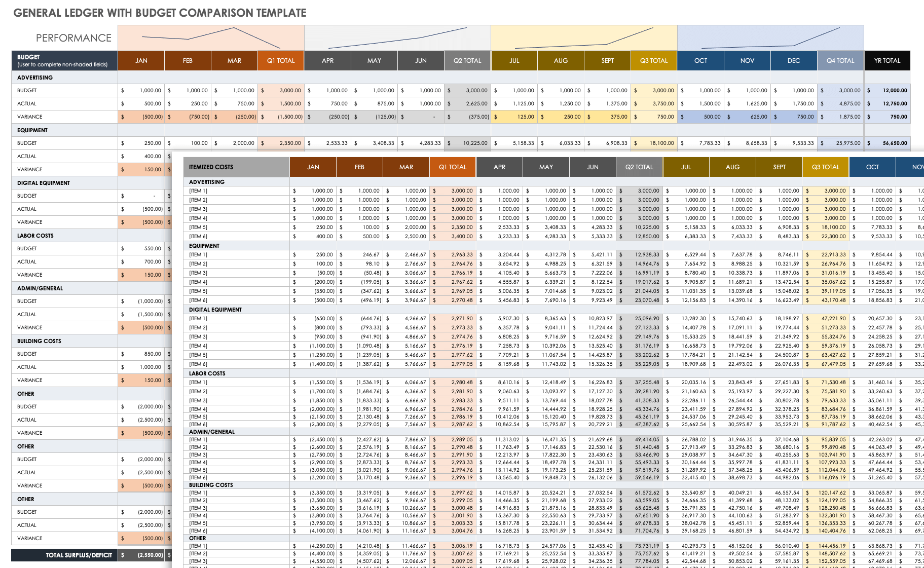Screen dimensions: 924x568
Task: Click the sheet title General Ledger With Budget Comparison
Action: tap(160, 13)
